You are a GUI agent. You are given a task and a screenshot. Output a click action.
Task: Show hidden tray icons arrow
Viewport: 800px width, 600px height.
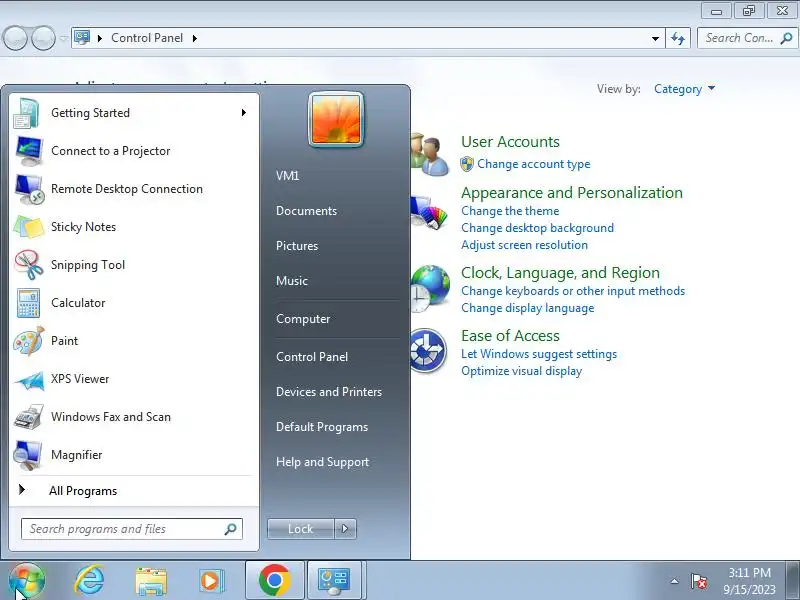(x=674, y=581)
